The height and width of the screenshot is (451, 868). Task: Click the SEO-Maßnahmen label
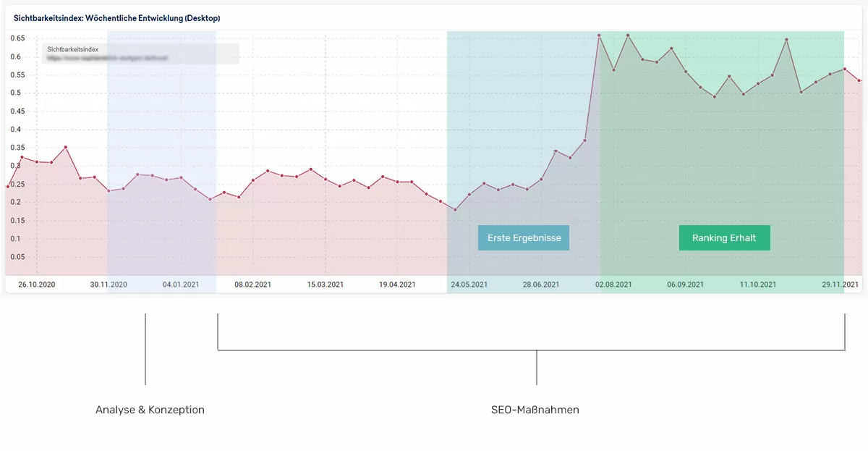click(x=535, y=409)
